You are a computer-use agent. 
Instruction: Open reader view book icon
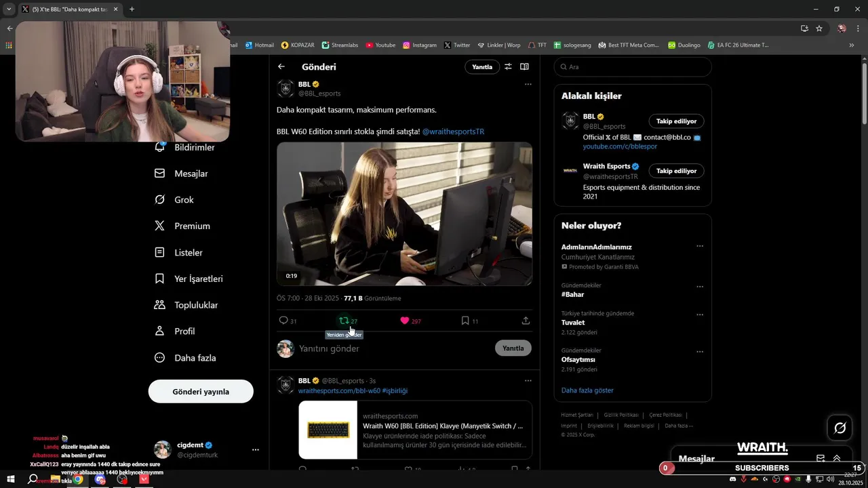(x=524, y=67)
